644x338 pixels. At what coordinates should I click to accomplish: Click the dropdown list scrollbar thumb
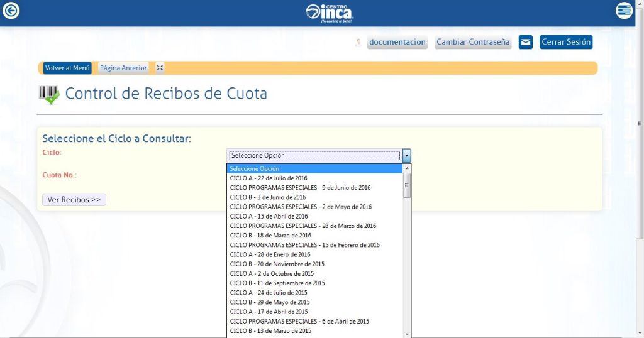pyautogui.click(x=407, y=185)
